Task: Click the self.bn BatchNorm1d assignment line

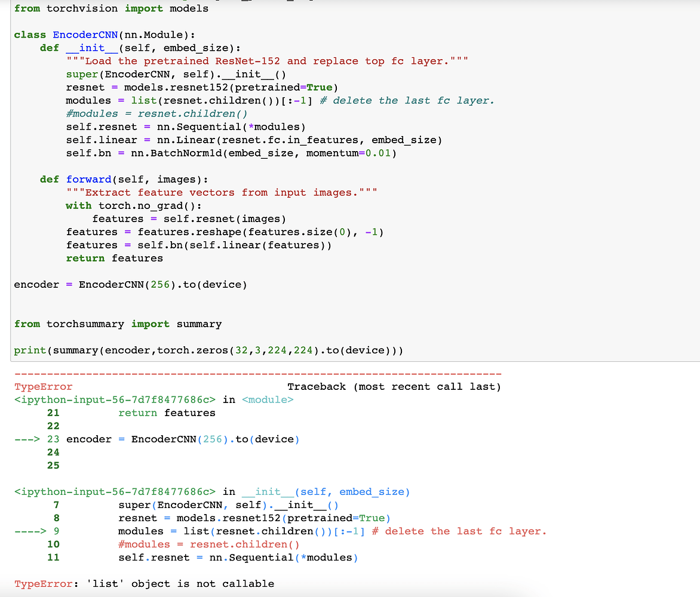Action: [231, 153]
